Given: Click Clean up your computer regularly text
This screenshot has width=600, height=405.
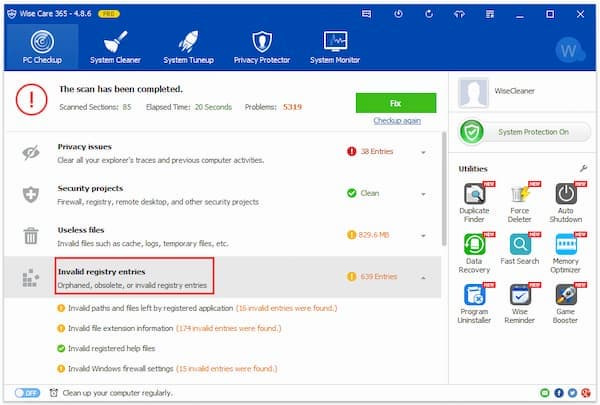Looking at the screenshot, I should coord(117,393).
